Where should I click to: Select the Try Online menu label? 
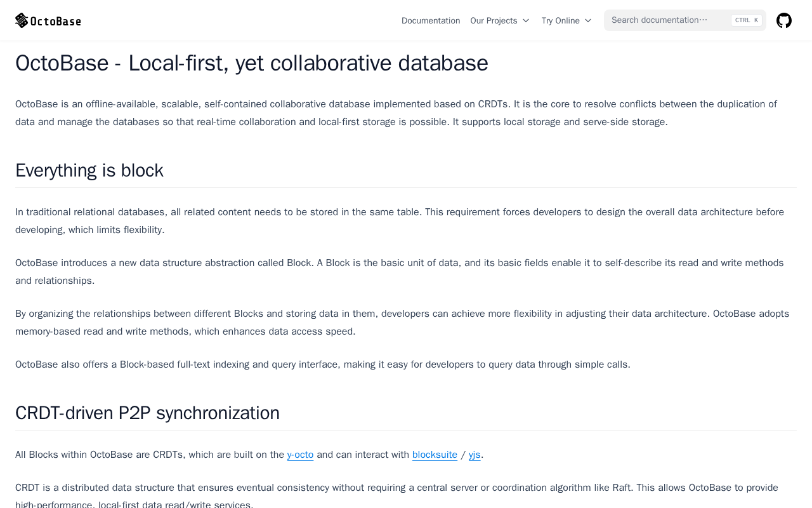click(560, 21)
